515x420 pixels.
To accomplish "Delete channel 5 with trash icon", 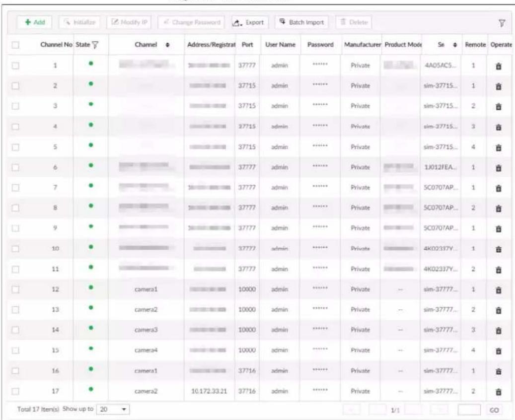I will (x=498, y=147).
